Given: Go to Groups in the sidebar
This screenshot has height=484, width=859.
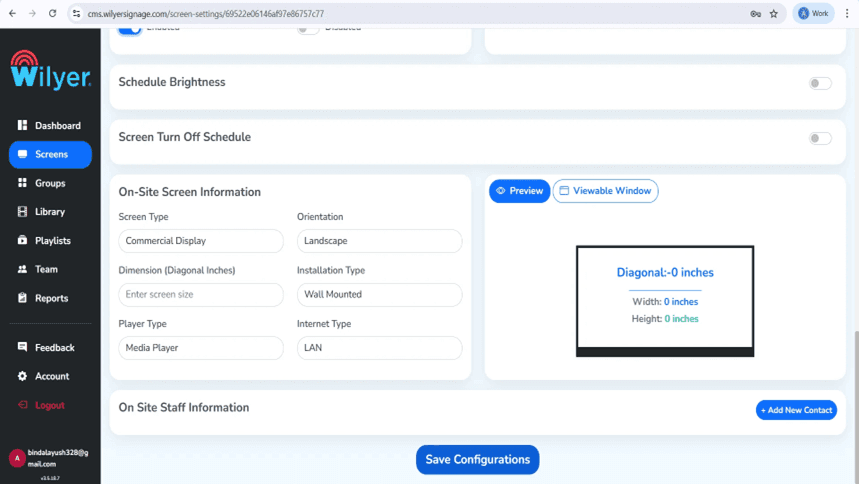Looking at the screenshot, I should point(50,183).
